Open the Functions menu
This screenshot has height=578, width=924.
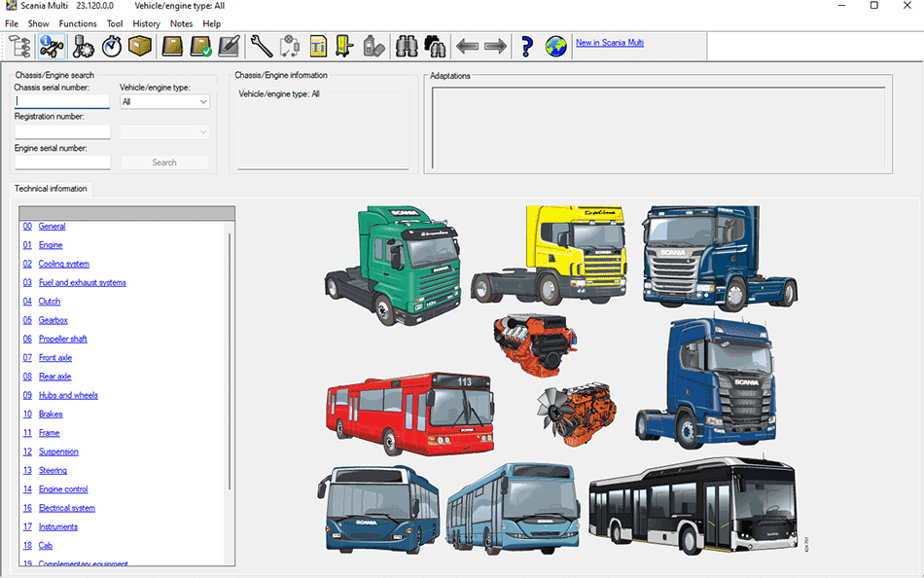click(78, 23)
